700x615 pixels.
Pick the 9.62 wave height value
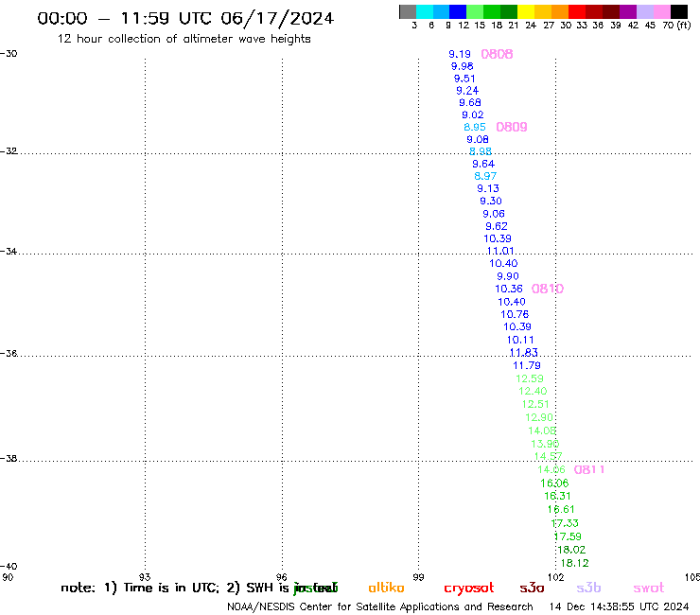coord(497,226)
